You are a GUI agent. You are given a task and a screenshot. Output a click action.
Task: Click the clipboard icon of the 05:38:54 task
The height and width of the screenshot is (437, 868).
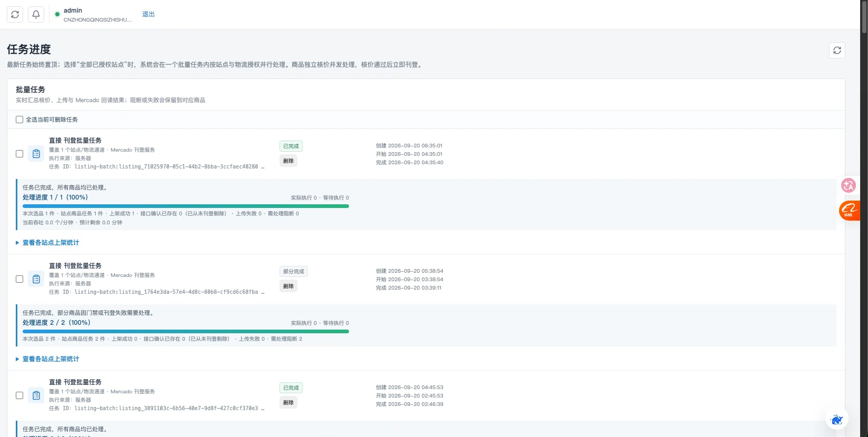(36, 279)
